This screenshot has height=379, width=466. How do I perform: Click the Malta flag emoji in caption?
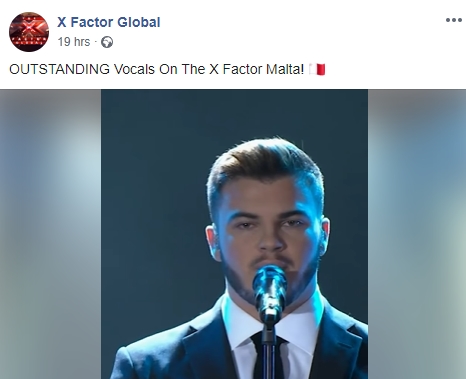point(317,69)
